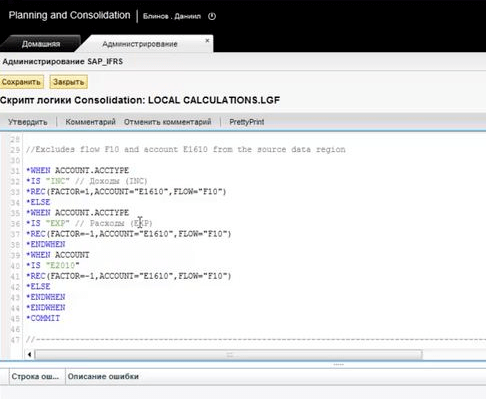Click *ENDWHEN on line 44
486x399 pixels.
coord(46,308)
